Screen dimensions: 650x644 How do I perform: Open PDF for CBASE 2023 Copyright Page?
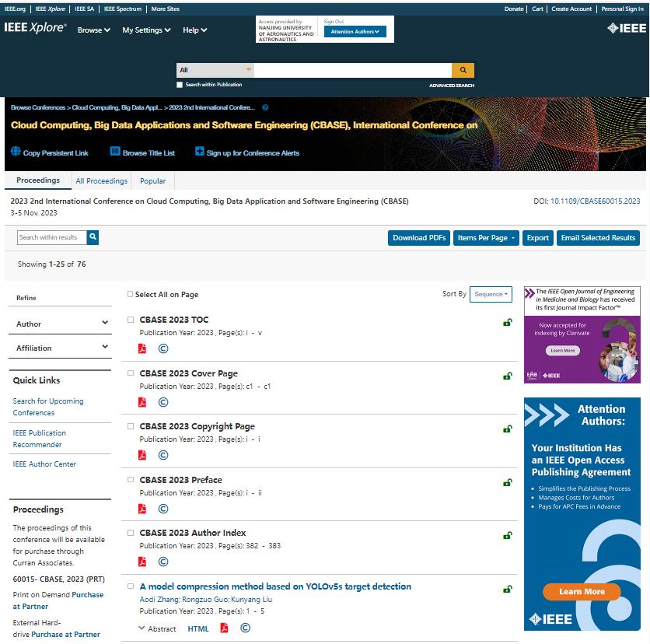coord(142,455)
